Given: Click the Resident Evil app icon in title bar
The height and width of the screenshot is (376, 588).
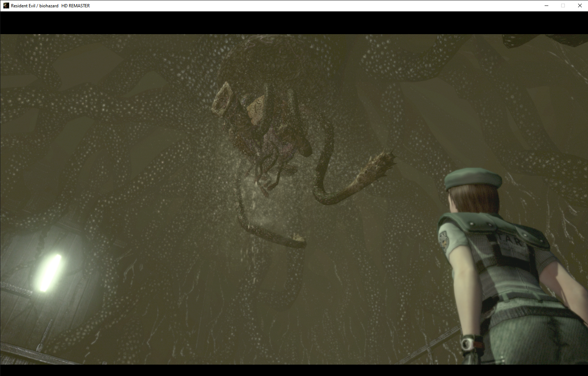Looking at the screenshot, I should pyautogui.click(x=6, y=6).
